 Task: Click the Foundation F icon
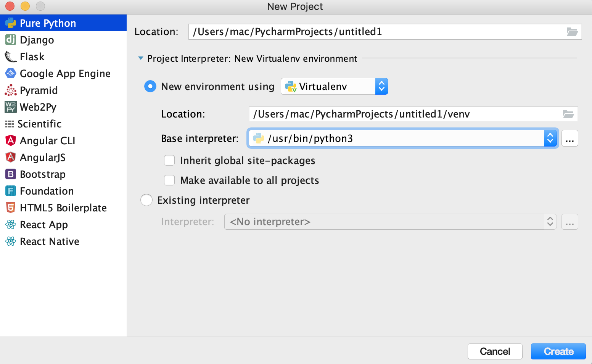pyautogui.click(x=11, y=191)
